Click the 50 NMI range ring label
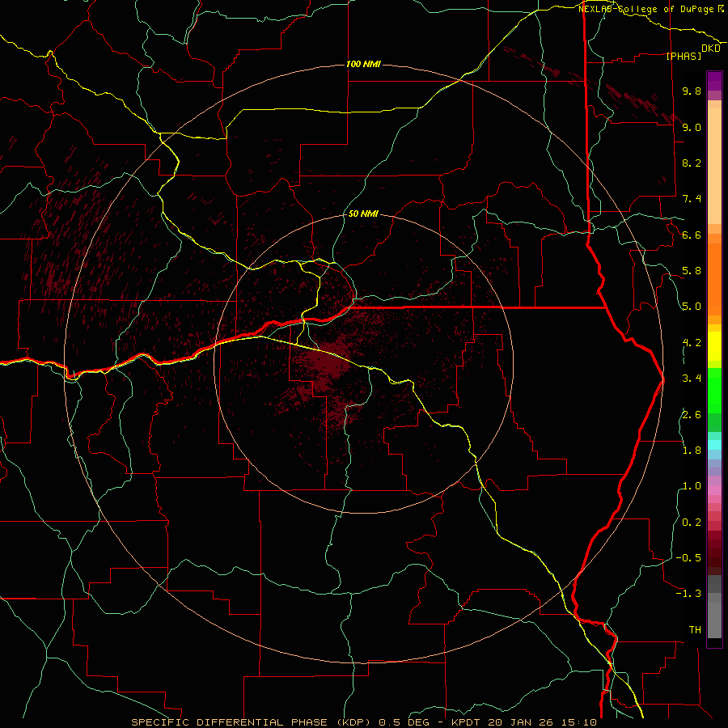The image size is (728, 728). [363, 214]
